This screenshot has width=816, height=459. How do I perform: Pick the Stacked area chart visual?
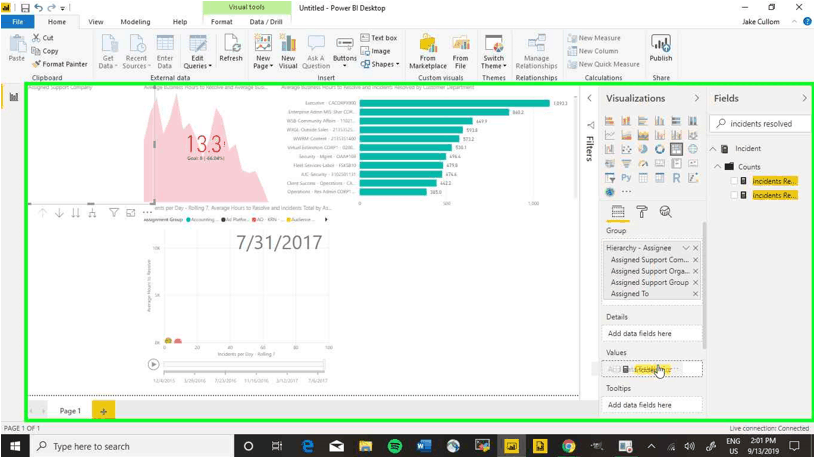643,135
